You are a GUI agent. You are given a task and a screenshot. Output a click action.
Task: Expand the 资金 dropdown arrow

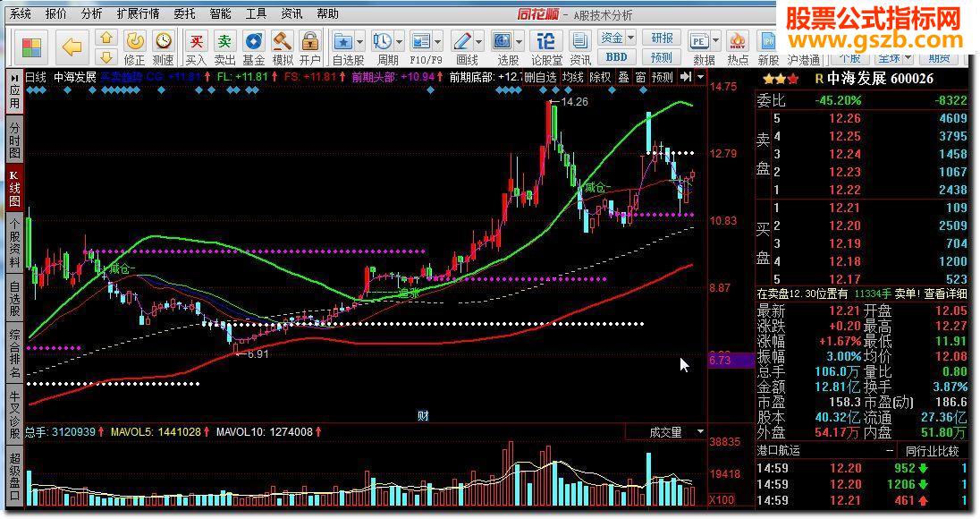(630, 38)
